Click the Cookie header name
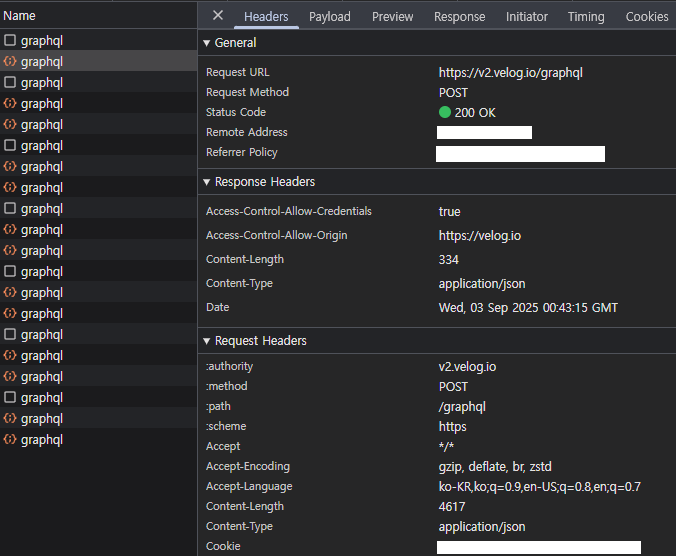Viewport: 676px width, 556px height. pyautogui.click(x=223, y=546)
